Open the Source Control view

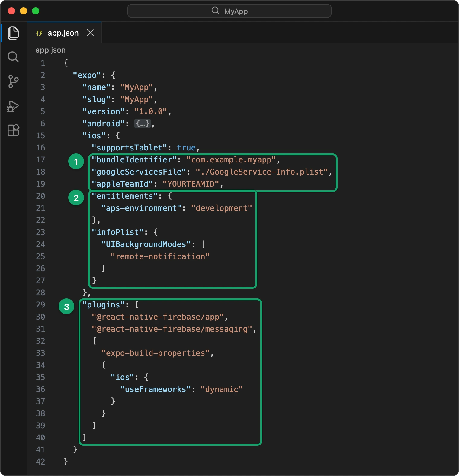click(x=13, y=82)
